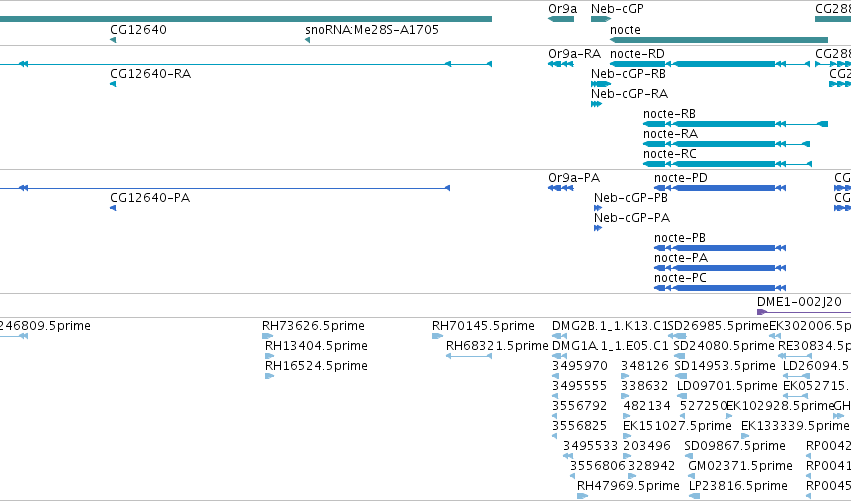Select feature label 3495970

(x=580, y=366)
